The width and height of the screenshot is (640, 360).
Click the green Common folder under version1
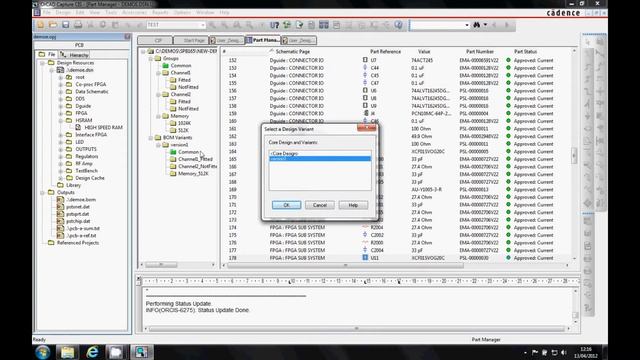[x=173, y=152]
